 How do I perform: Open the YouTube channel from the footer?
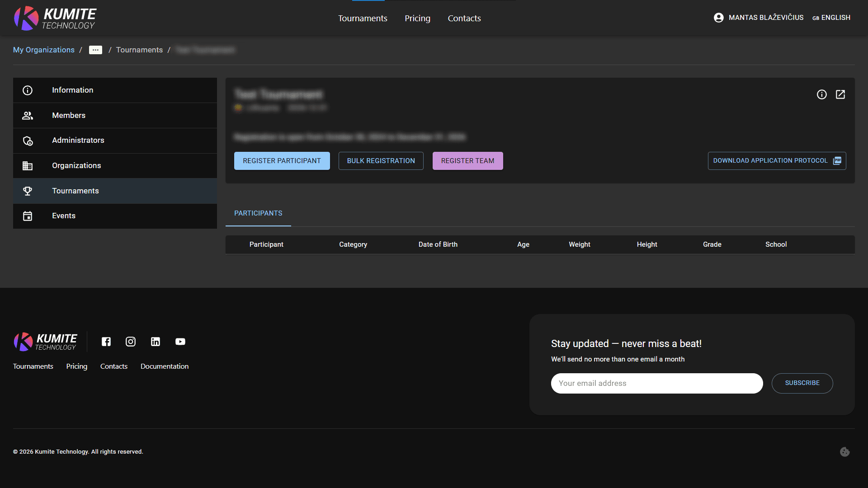pos(180,342)
